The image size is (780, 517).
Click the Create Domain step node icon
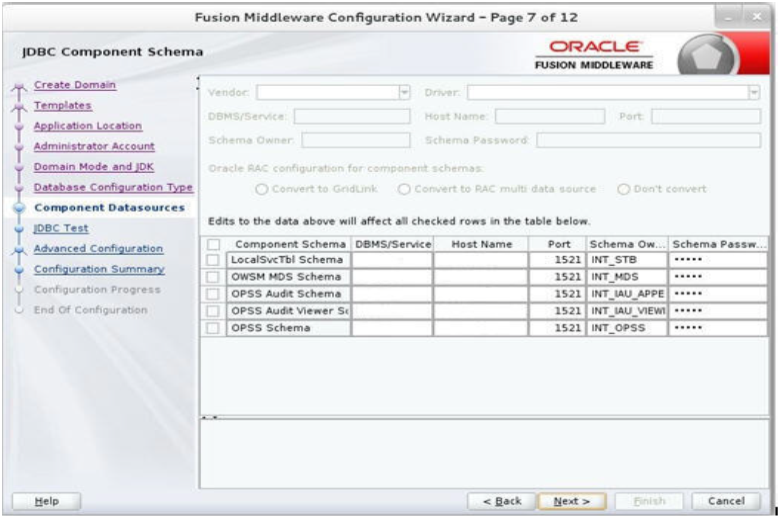tap(19, 88)
